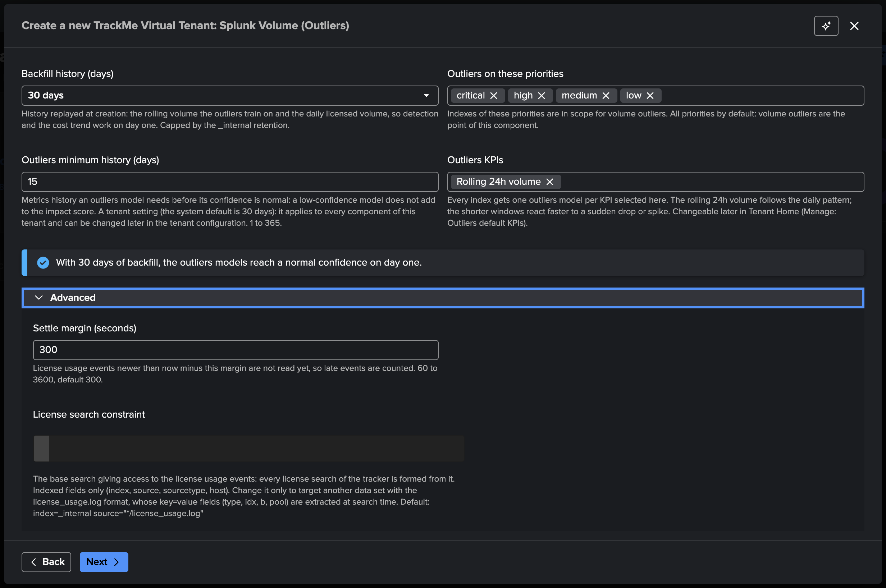Click the backfill confidence message text

coord(238,262)
